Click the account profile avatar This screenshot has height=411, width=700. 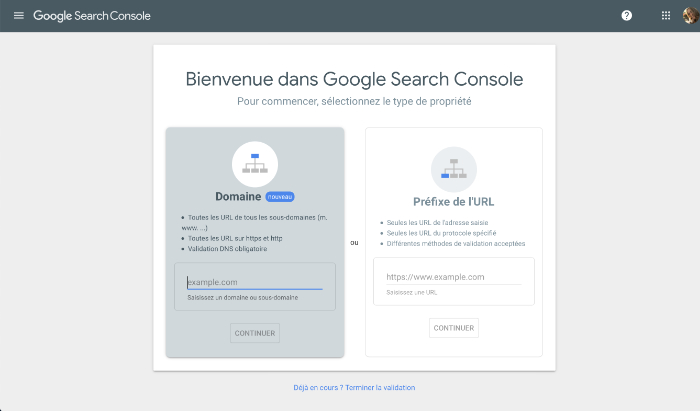coord(690,16)
